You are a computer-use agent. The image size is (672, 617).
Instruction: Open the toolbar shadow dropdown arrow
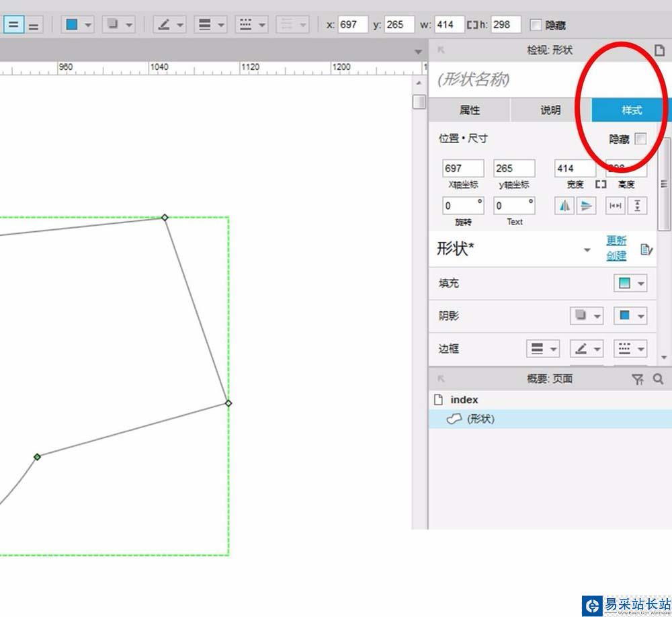tap(129, 25)
